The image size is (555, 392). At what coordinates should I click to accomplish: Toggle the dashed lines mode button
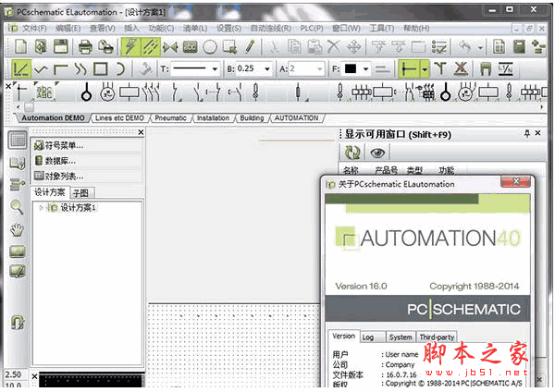(x=151, y=47)
